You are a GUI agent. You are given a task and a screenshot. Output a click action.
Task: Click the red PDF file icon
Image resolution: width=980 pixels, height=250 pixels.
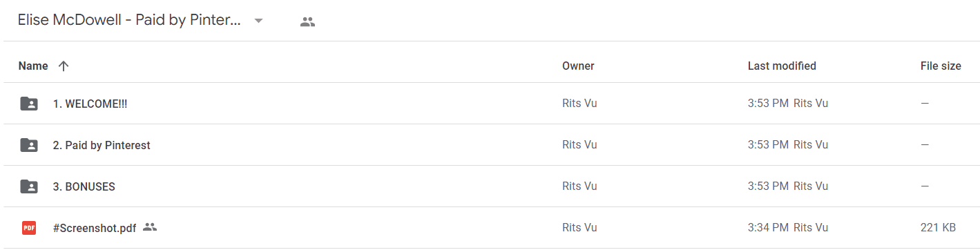(29, 227)
